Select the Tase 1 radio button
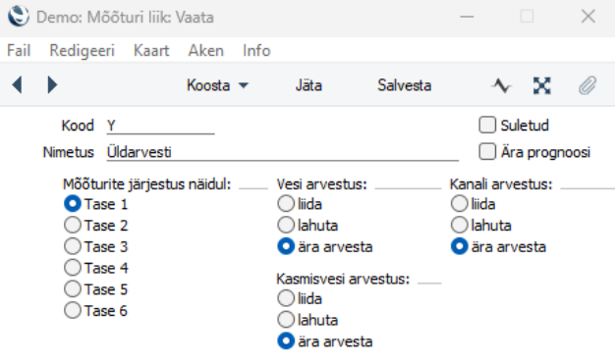This screenshot has width=615, height=364. pos(73,204)
